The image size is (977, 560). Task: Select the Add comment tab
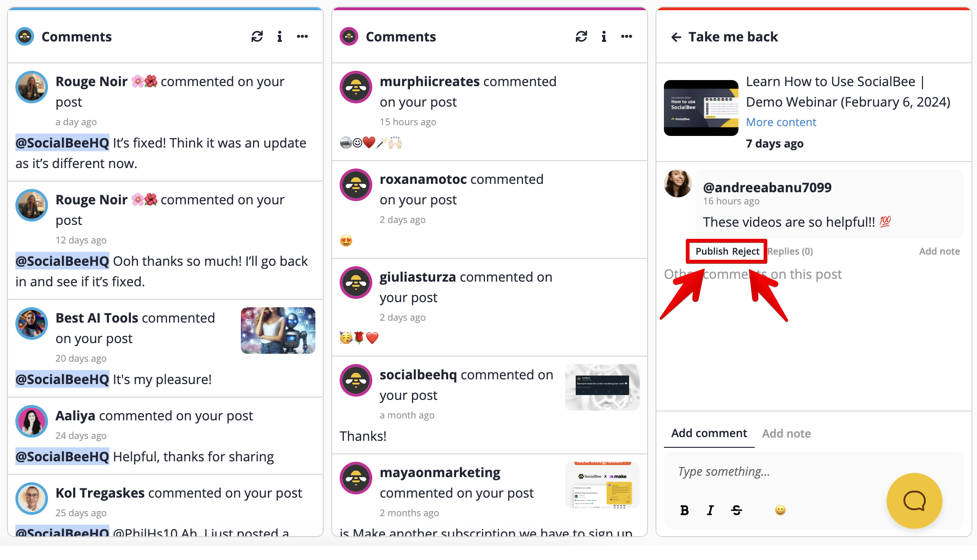[x=709, y=433]
